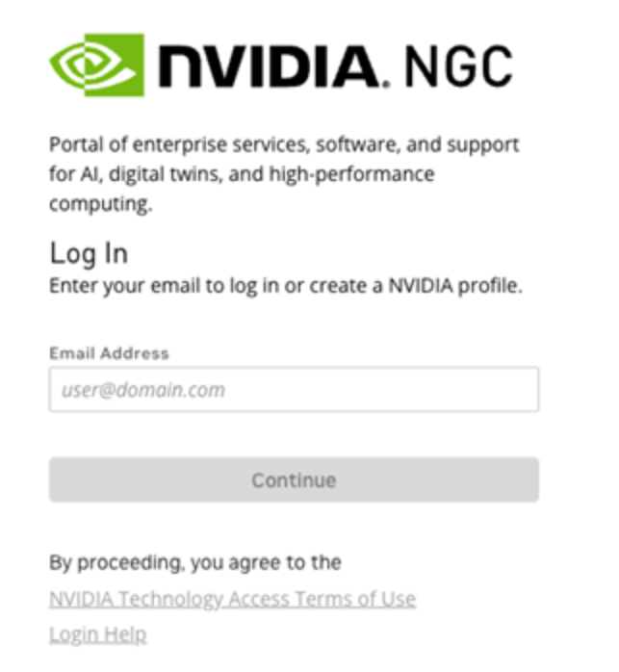Image resolution: width=619 pixels, height=672 pixels.
Task: Click the word 'Login' in Login Help
Action: coord(72,634)
